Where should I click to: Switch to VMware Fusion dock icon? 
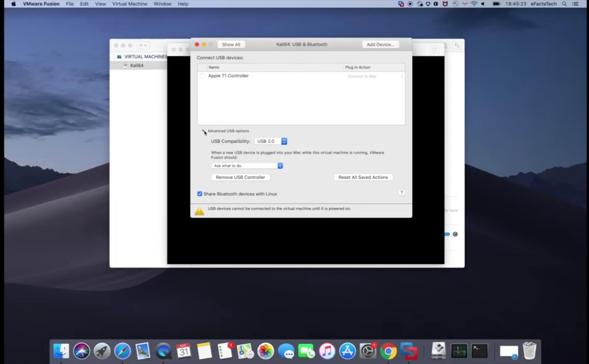coord(409,351)
